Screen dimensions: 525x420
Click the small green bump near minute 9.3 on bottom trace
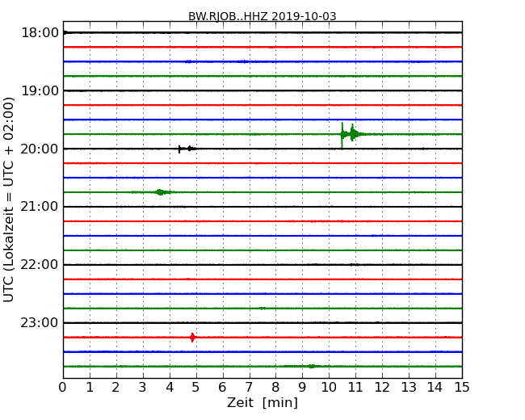(312, 367)
